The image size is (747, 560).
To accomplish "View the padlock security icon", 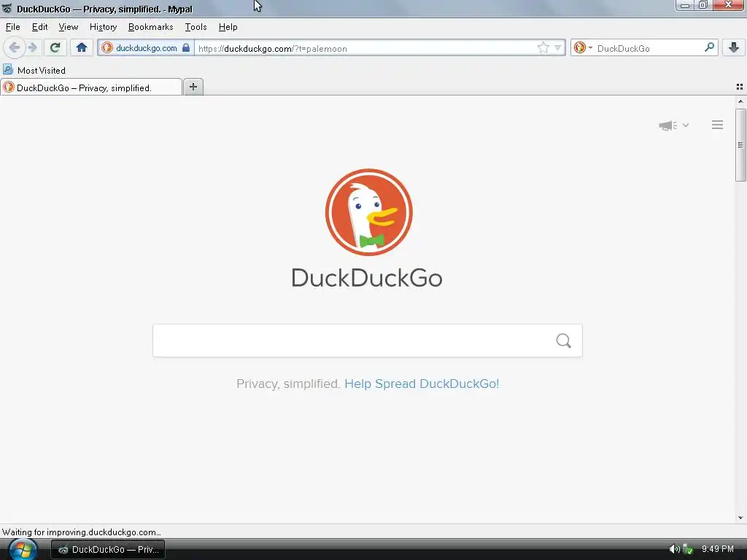I will (x=186, y=48).
